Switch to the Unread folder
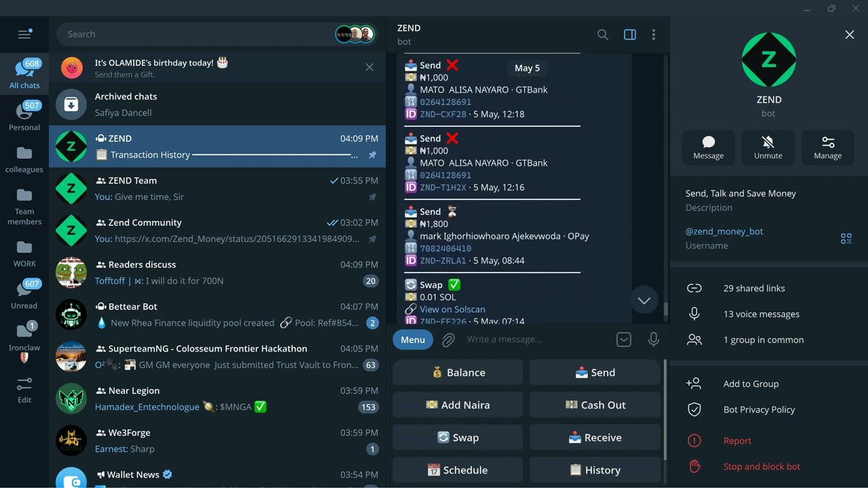The image size is (868, 488). click(24, 295)
